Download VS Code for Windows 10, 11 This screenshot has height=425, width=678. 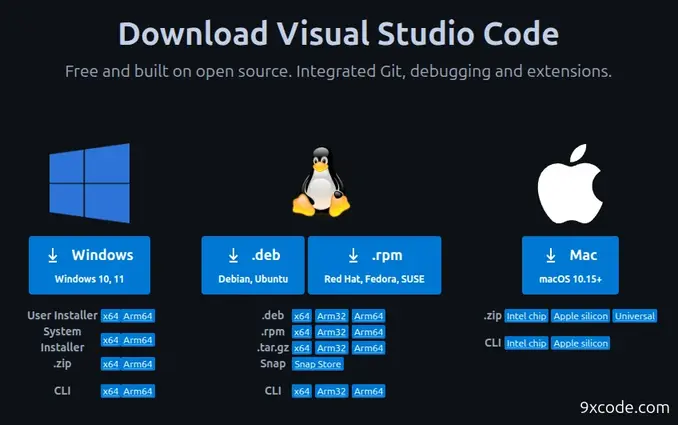[90, 265]
